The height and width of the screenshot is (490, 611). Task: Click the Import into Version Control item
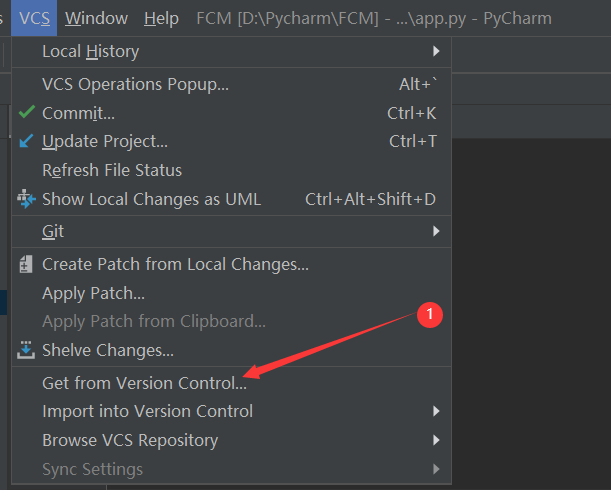pyautogui.click(x=147, y=411)
